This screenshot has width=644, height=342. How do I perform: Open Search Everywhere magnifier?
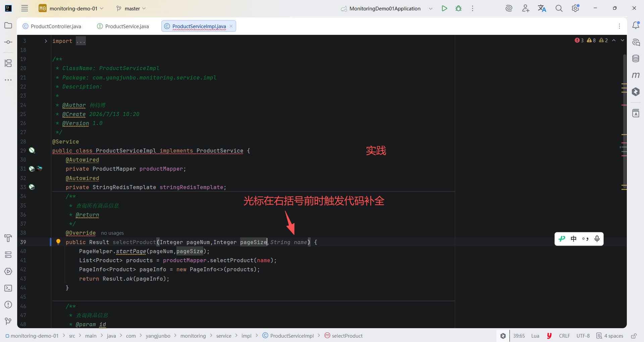pyautogui.click(x=559, y=8)
